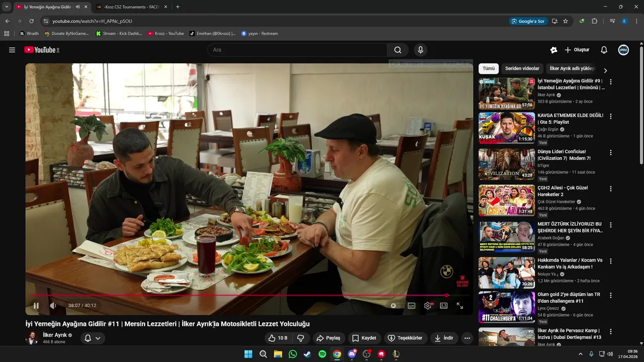644x362 pixels.
Task: Reload the page with refresh icon
Action: coord(31,21)
